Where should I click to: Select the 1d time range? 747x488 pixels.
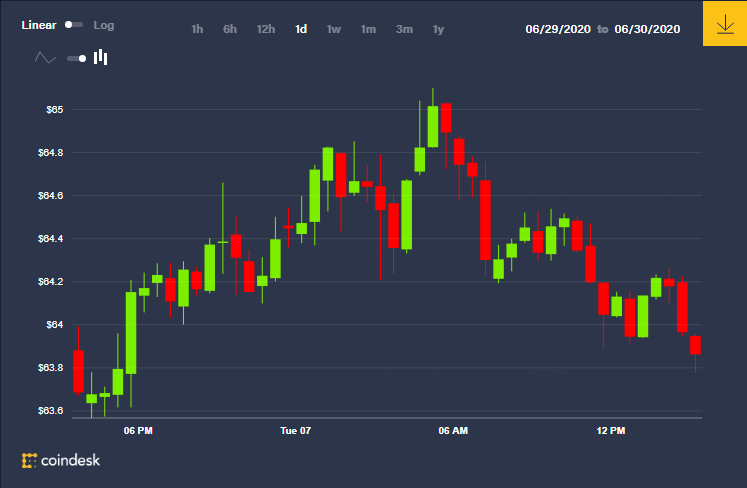(301, 29)
